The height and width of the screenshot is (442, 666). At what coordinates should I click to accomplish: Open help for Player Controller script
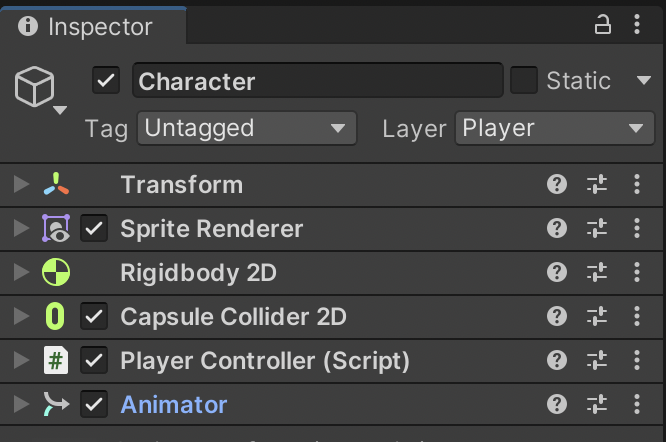coord(557,361)
